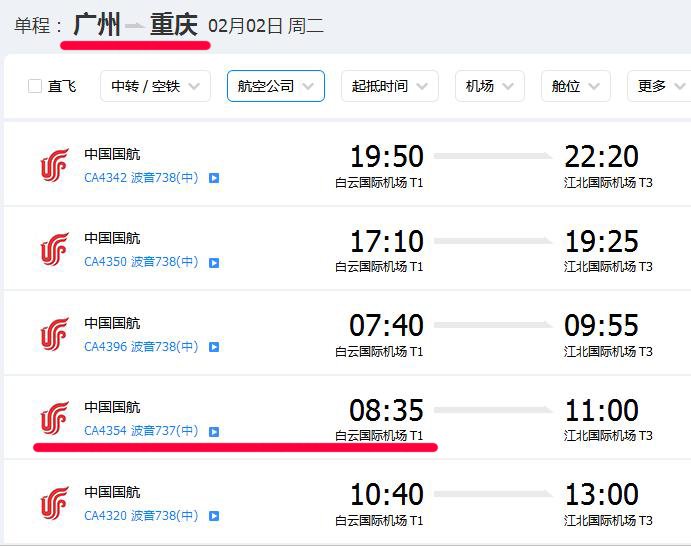Viewport: 691px width, 546px height.
Task: Click 白云国际机场 T1 under 10:40
Action: 379,520
